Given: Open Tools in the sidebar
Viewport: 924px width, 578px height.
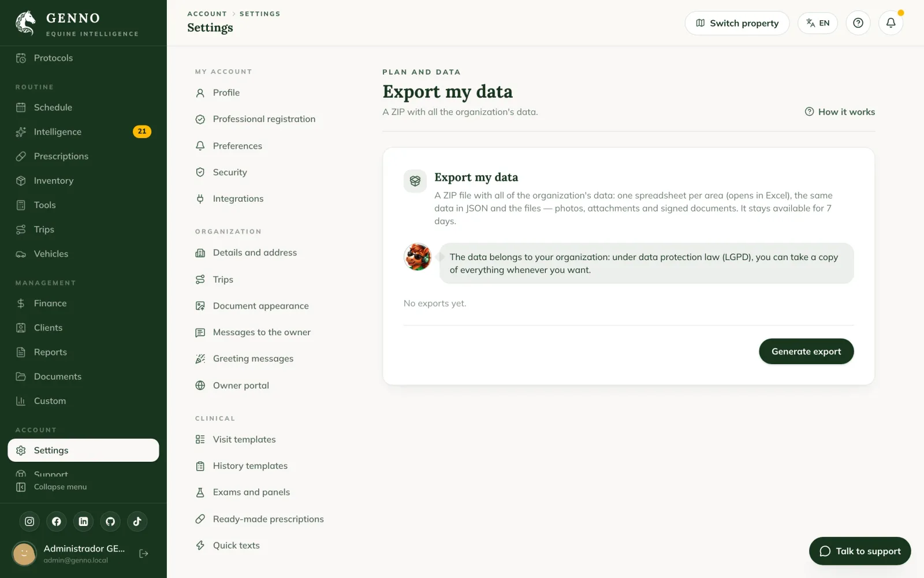Looking at the screenshot, I should click(x=83, y=205).
